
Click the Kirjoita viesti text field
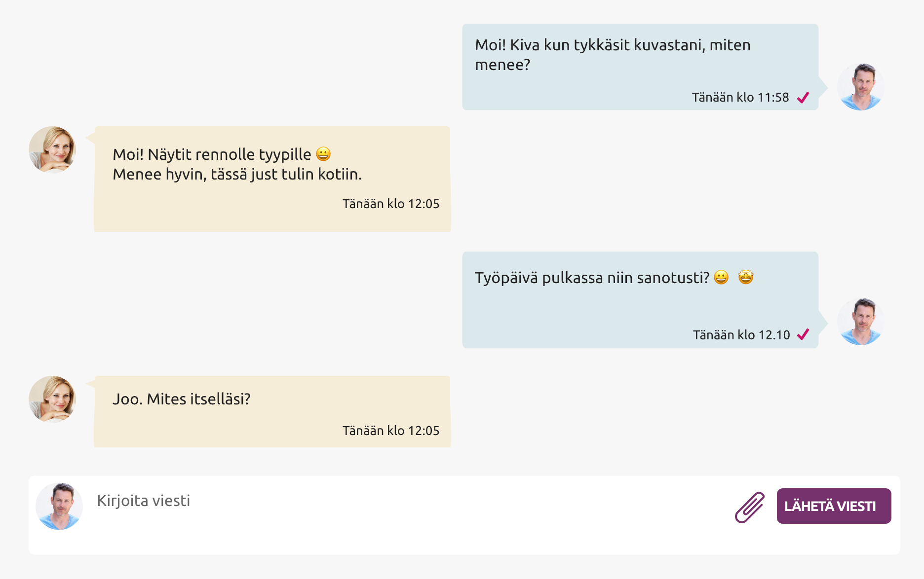(144, 501)
